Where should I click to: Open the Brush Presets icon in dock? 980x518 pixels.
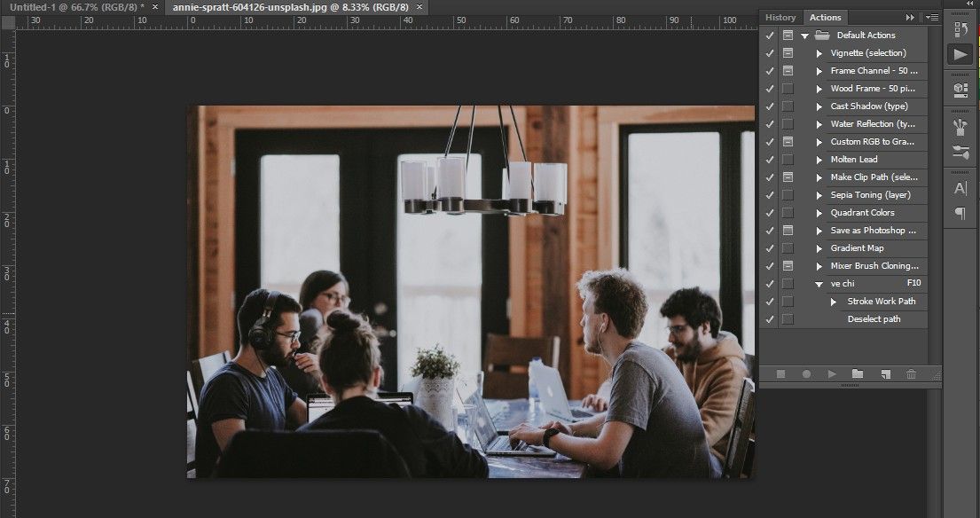(x=960, y=127)
